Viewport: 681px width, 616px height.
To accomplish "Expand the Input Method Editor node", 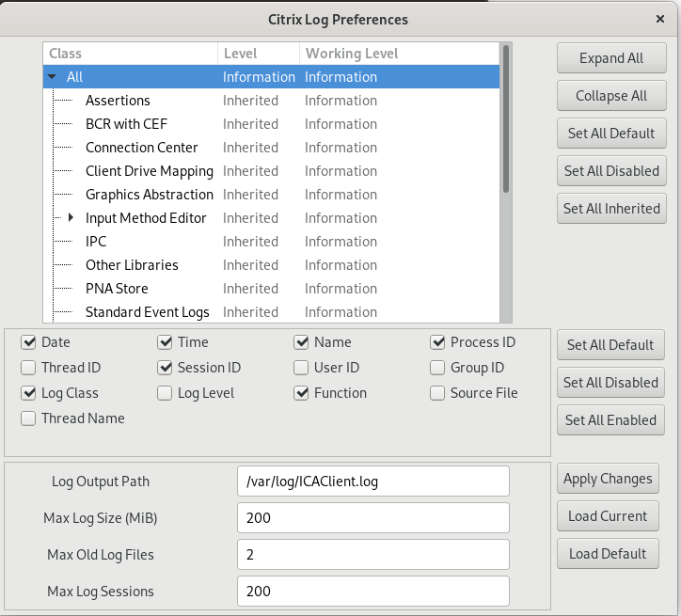I will point(71,218).
